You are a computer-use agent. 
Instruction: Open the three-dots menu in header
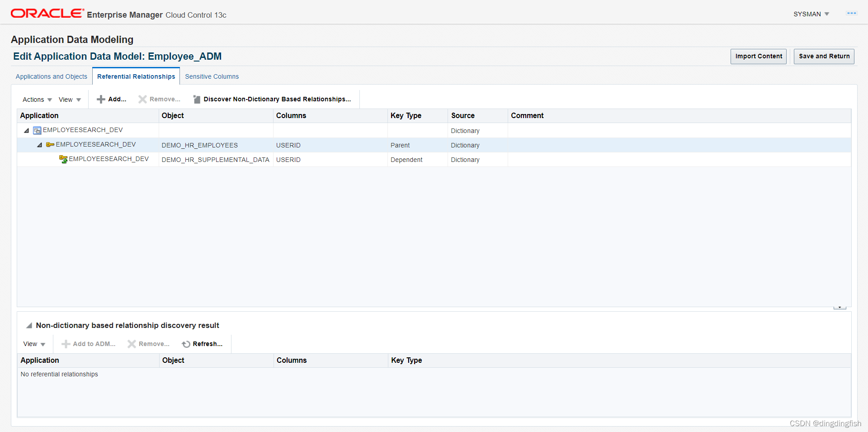(851, 14)
